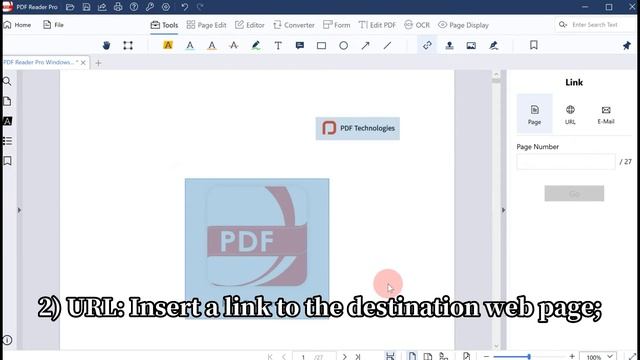Enable single page view mode
Image resolution: width=640 pixels, height=360 pixels.
click(x=412, y=356)
